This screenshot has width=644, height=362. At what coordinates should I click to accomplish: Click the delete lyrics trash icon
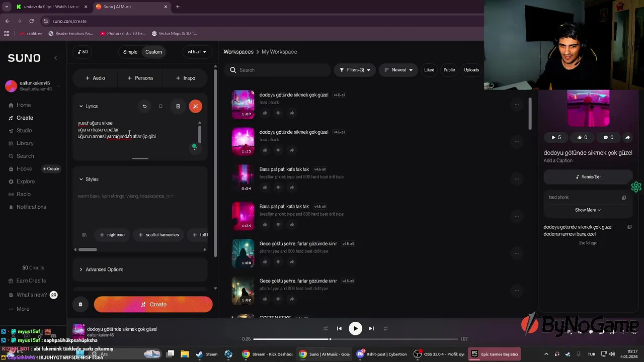178,106
